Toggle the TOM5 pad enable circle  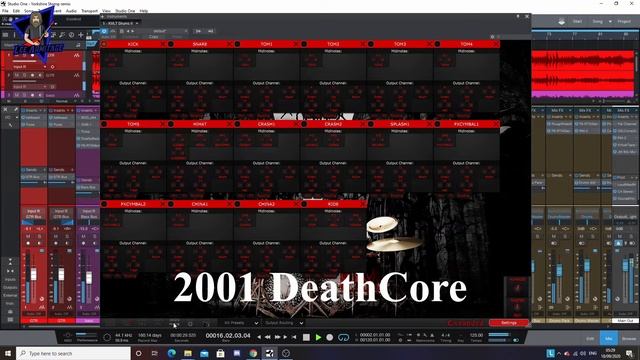(104, 124)
